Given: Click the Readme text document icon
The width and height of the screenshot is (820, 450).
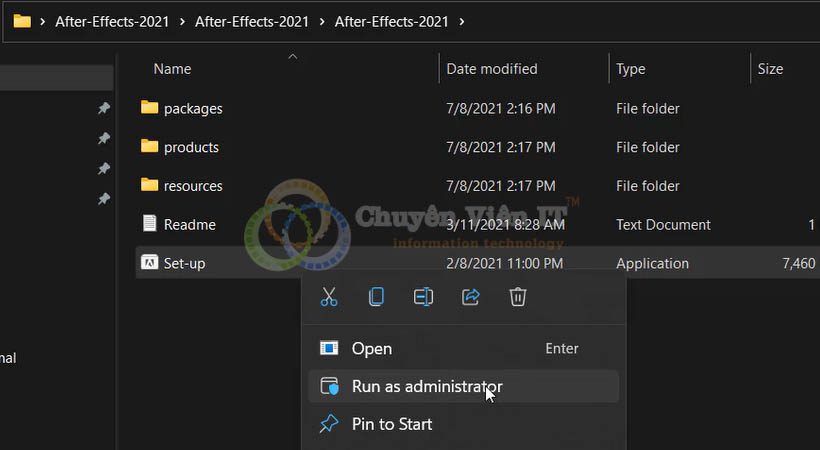Looking at the screenshot, I should pyautogui.click(x=150, y=223).
